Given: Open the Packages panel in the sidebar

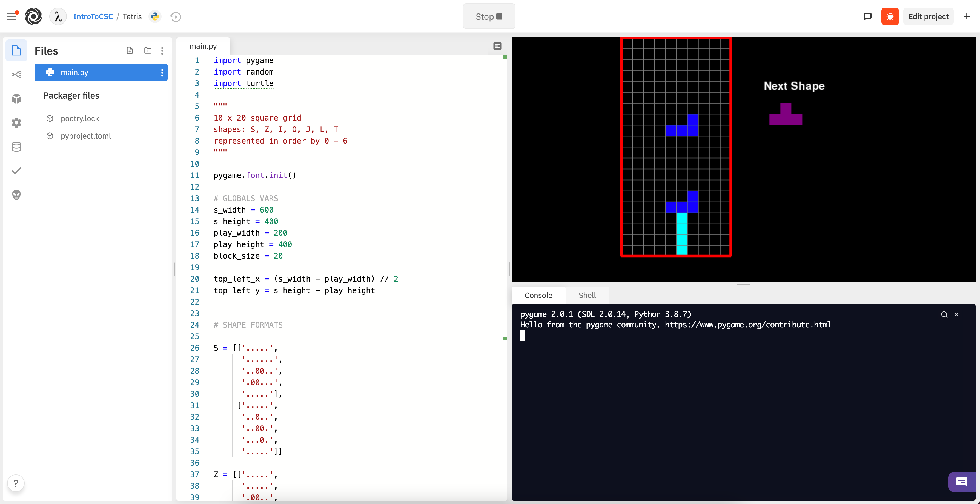Looking at the screenshot, I should point(16,99).
